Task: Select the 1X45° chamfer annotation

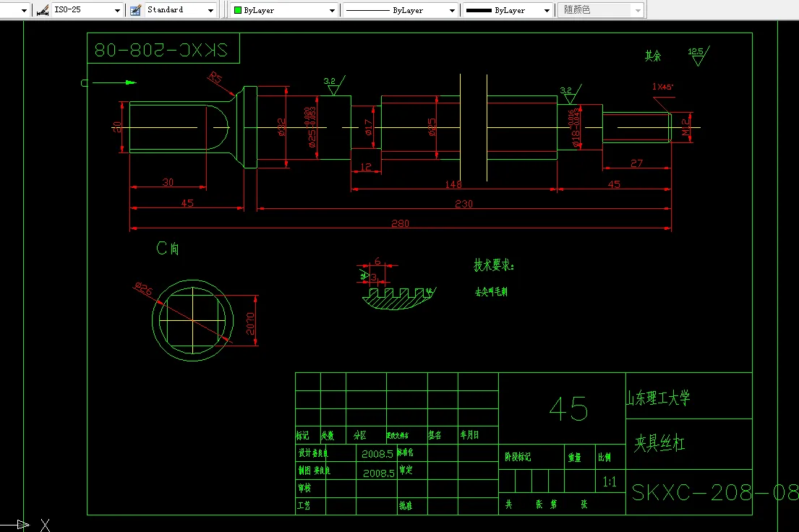Action: [x=662, y=87]
